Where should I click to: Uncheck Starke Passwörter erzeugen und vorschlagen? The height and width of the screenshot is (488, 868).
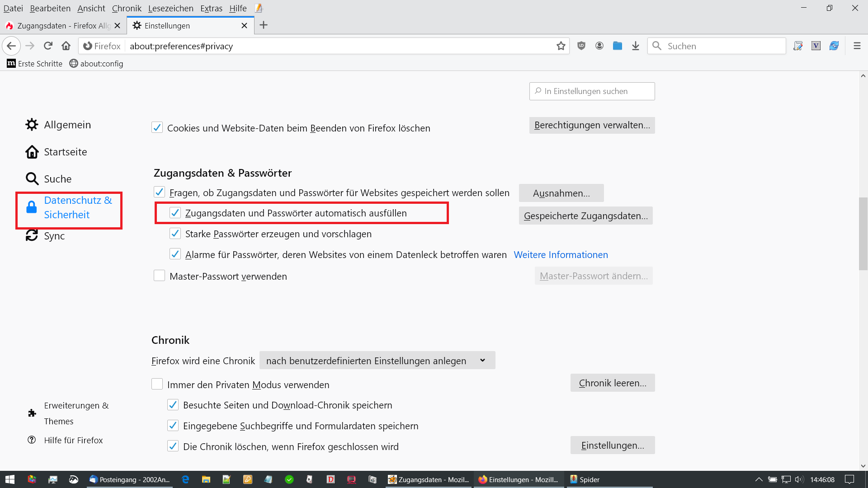(175, 234)
